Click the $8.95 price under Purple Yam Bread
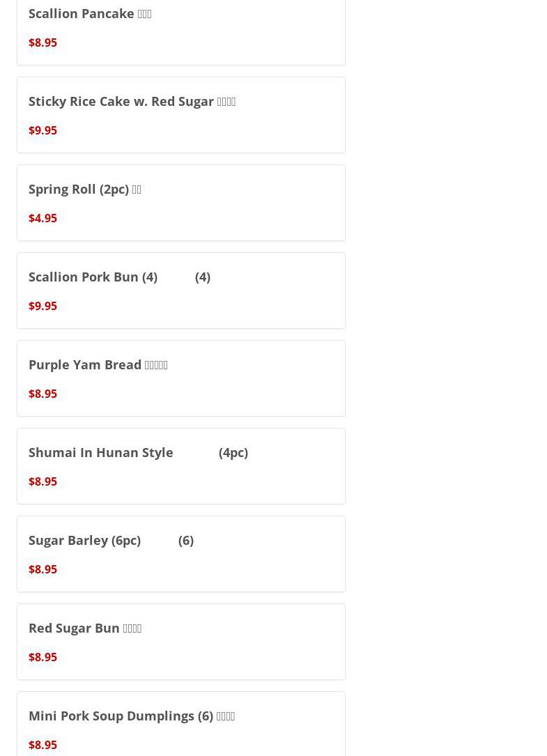The width and height of the screenshot is (547, 756). (43, 394)
